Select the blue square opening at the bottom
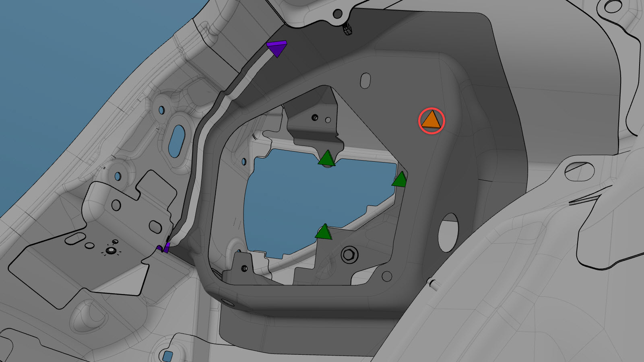Screen dimensions: 644x362 tap(167, 356)
